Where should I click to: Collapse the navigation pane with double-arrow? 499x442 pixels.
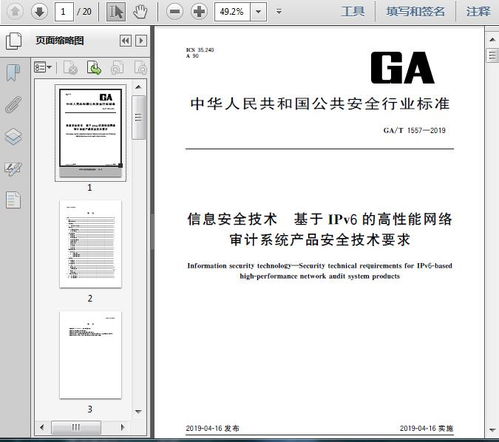point(126,41)
